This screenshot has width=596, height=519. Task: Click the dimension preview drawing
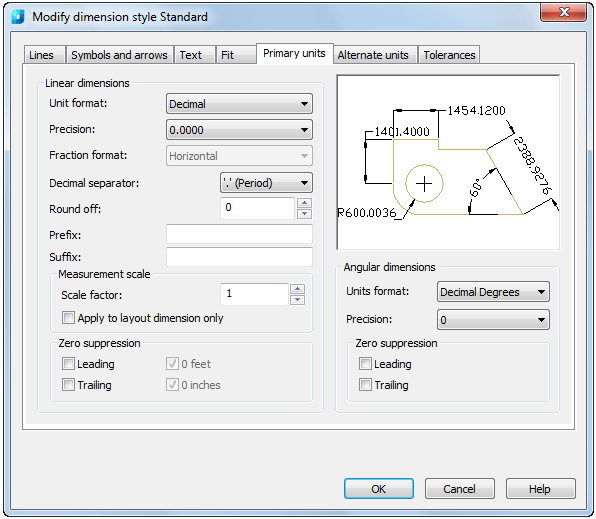(x=448, y=162)
